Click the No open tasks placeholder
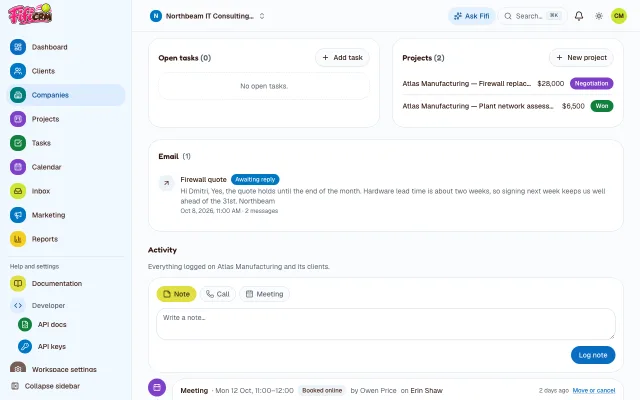 [x=264, y=86]
